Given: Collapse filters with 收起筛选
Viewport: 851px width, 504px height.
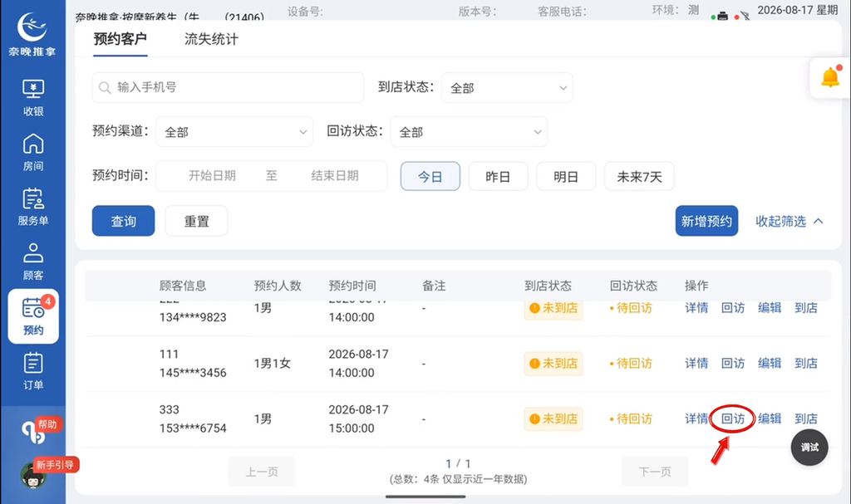Looking at the screenshot, I should (790, 222).
